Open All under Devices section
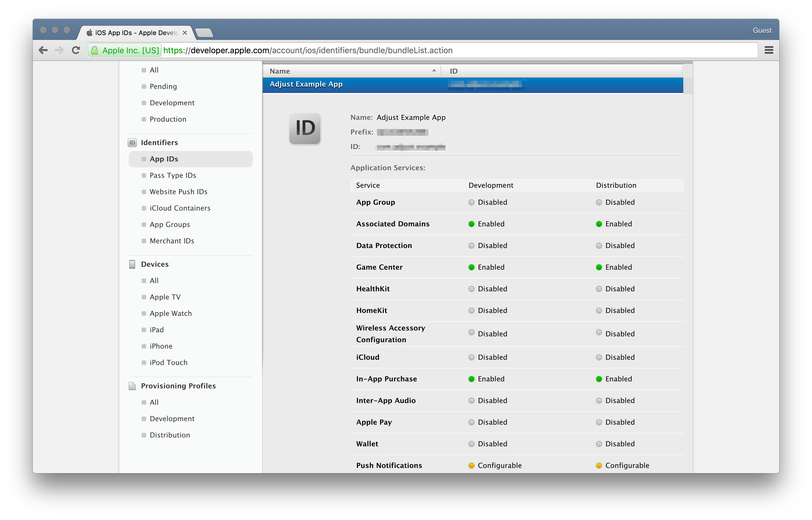 tap(154, 280)
